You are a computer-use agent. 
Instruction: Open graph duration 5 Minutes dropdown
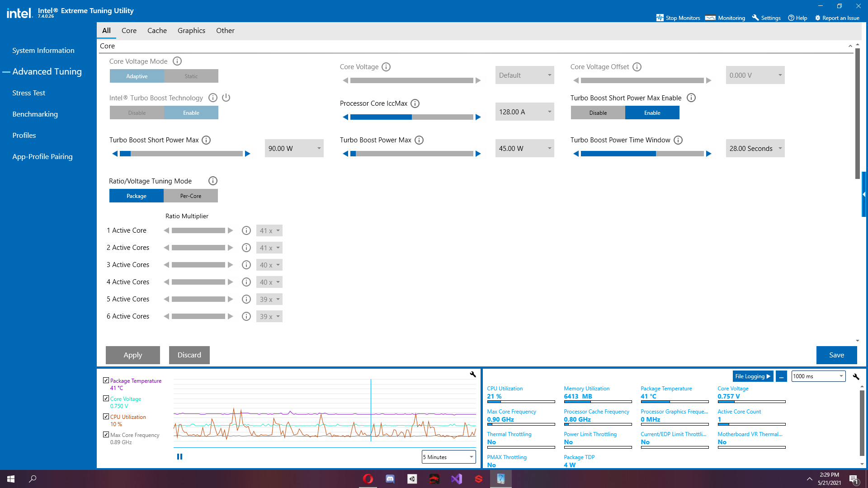coord(449,457)
